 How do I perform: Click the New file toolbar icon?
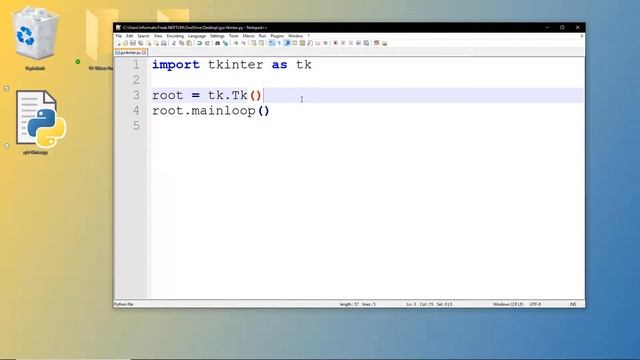(119, 43)
